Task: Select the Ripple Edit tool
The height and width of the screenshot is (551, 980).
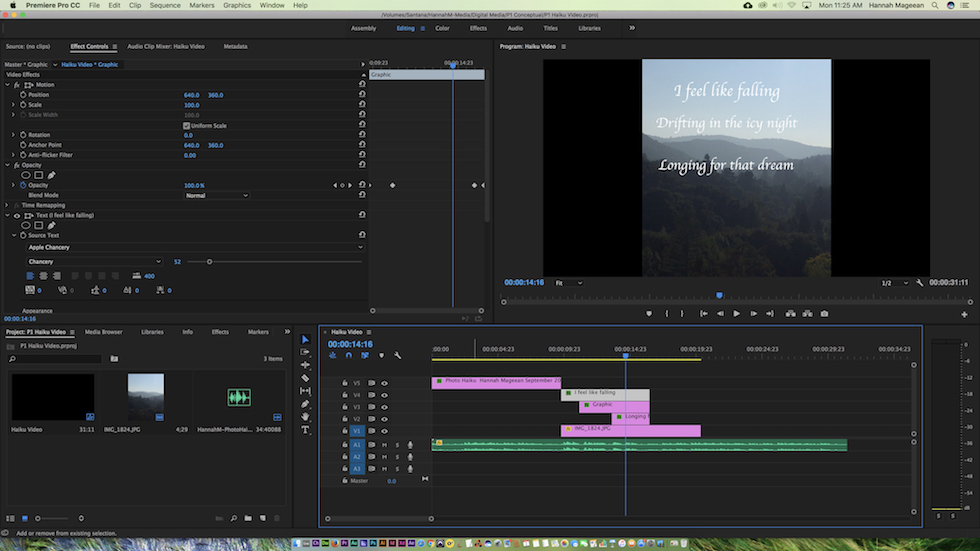Action: (305, 365)
